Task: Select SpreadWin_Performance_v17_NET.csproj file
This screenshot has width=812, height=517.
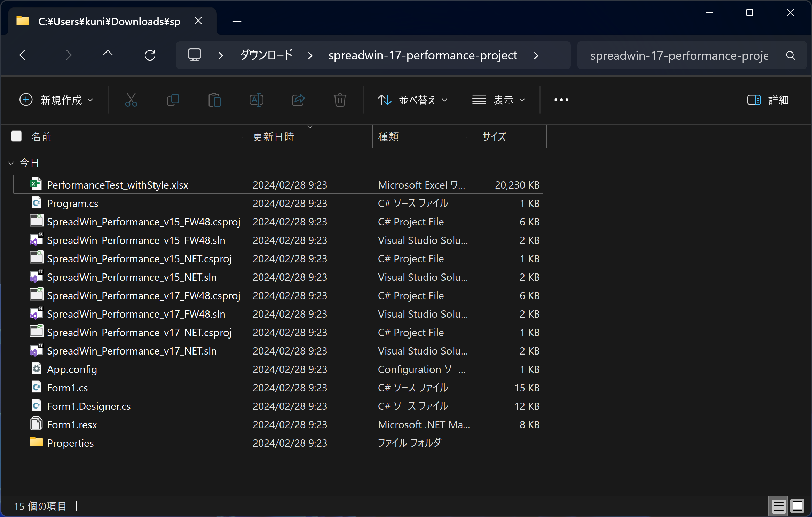Action: (x=278, y=332)
